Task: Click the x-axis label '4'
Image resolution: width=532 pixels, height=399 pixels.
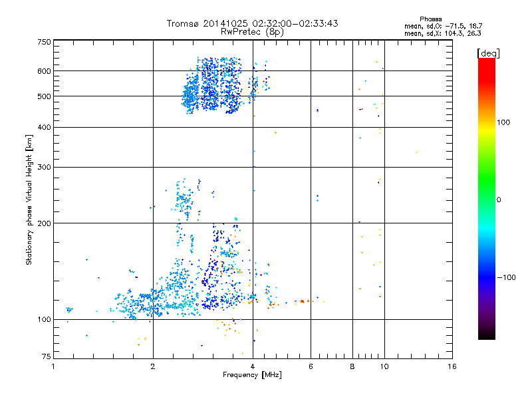Action: tap(253, 367)
